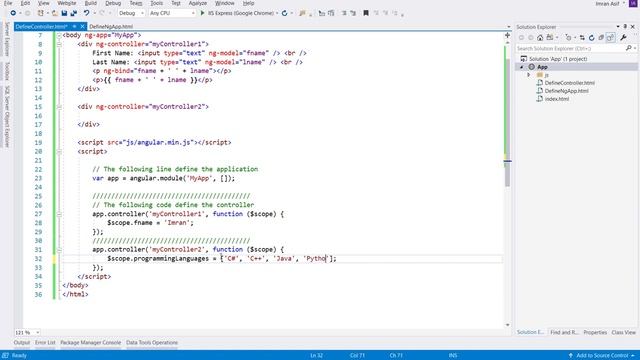The height and width of the screenshot is (360, 640).
Task: Click Add to Source Control in status bar
Action: click(x=602, y=356)
